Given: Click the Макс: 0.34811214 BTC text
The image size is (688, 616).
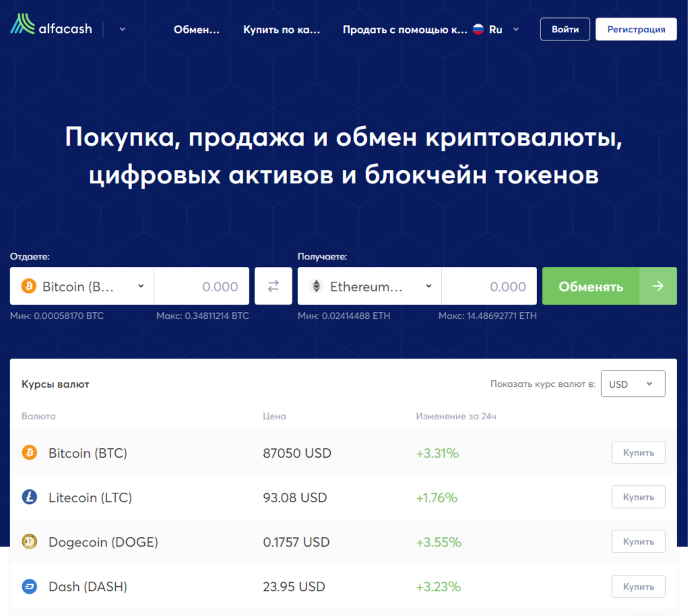Looking at the screenshot, I should [203, 316].
